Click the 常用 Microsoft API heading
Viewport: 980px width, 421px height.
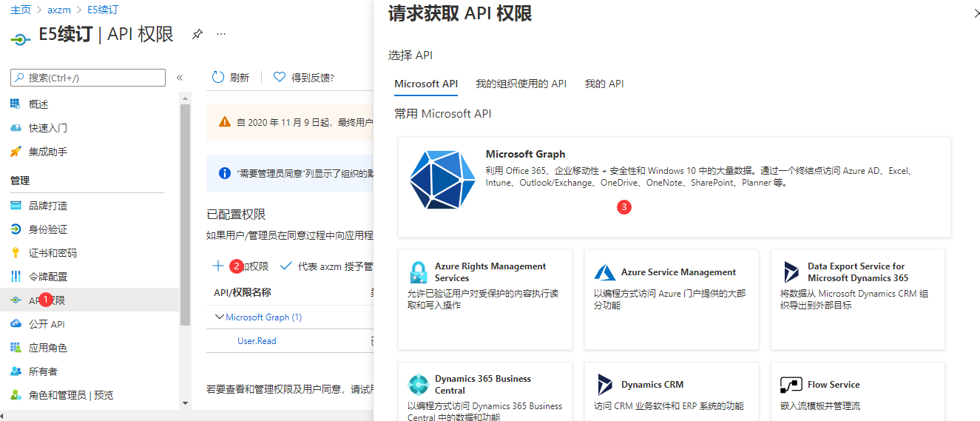(x=442, y=114)
